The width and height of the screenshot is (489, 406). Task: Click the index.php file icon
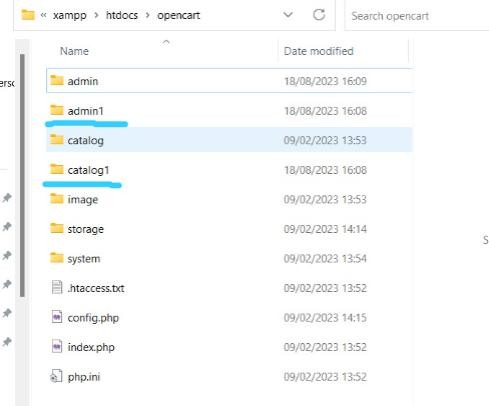point(57,346)
